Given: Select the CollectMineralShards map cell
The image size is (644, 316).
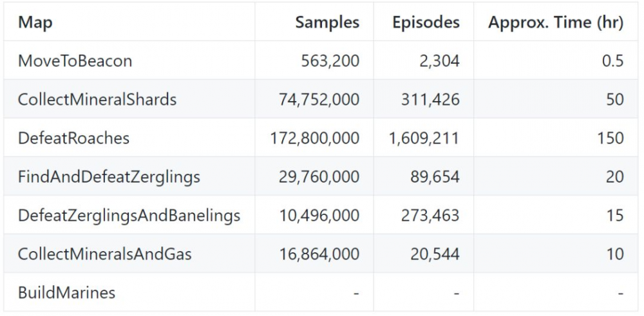Looking at the screenshot, I should (x=97, y=100).
